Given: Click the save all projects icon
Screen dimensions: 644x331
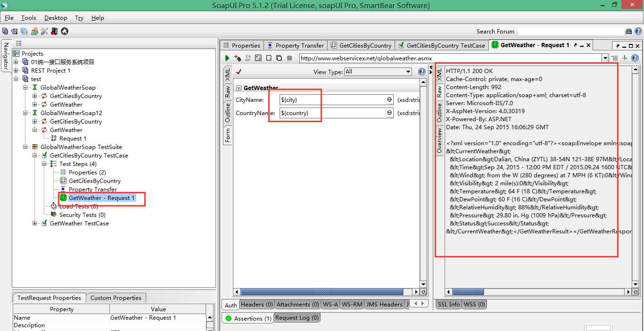Looking at the screenshot, I should [x=24, y=31].
